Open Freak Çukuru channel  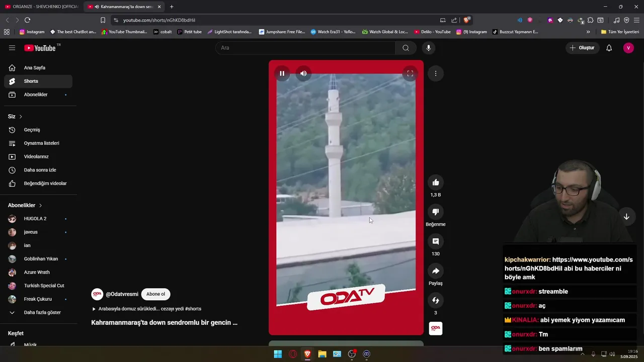pyautogui.click(x=38, y=299)
